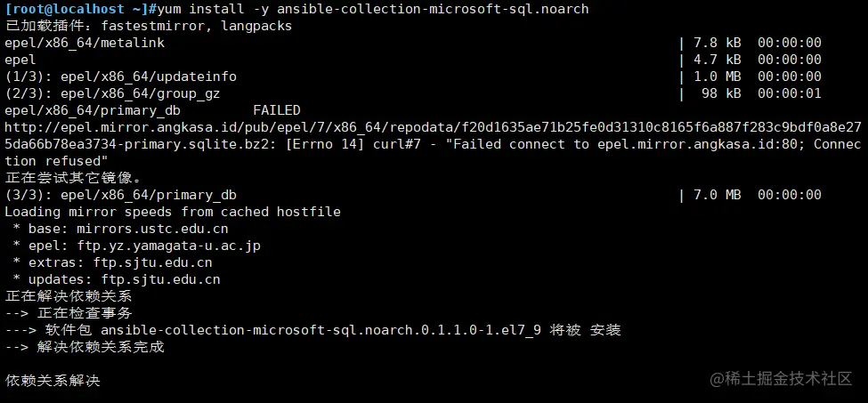Select the ansible-collection-microsoft-sql.noarch package name in the command
The width and height of the screenshot is (868, 403).
tap(433, 10)
